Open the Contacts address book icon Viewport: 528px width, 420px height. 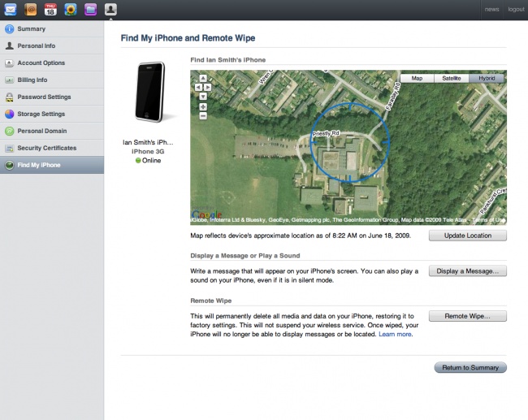30,10
